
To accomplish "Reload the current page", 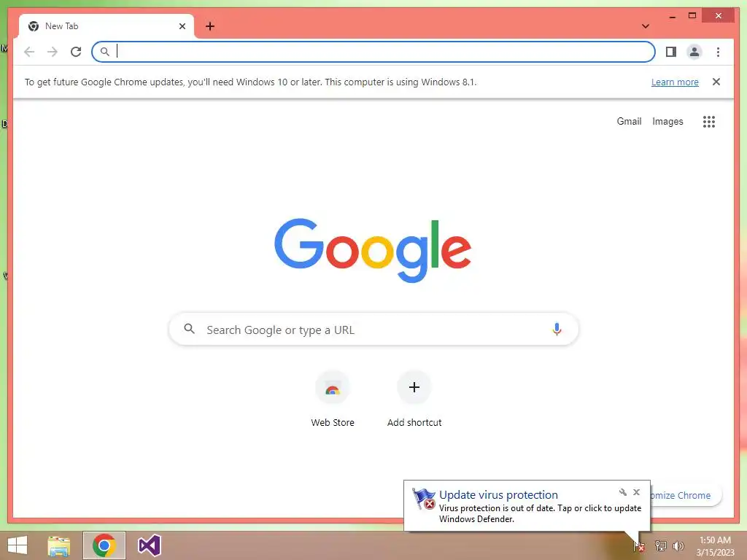I will (76, 52).
